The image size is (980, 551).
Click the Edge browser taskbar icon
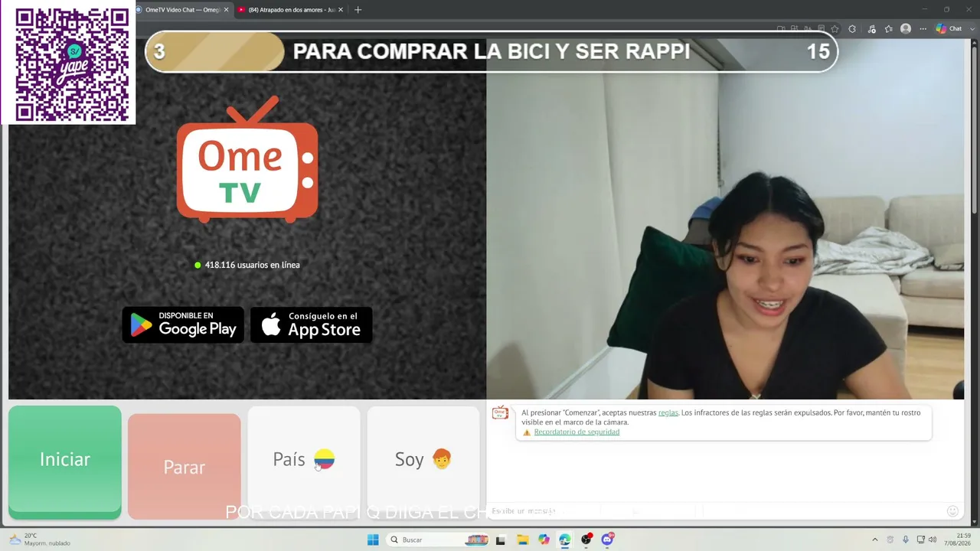(x=565, y=540)
